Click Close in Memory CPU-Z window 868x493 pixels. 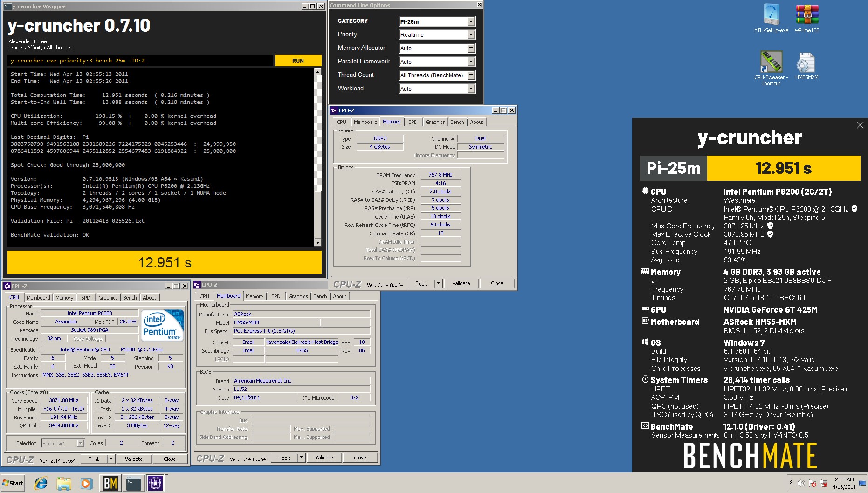[497, 283]
